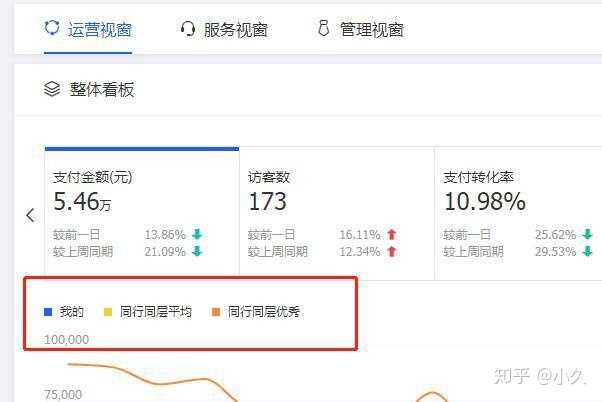Image resolution: width=602 pixels, height=402 pixels.
Task: Click the 25.62% conversion change value
Action: point(556,234)
